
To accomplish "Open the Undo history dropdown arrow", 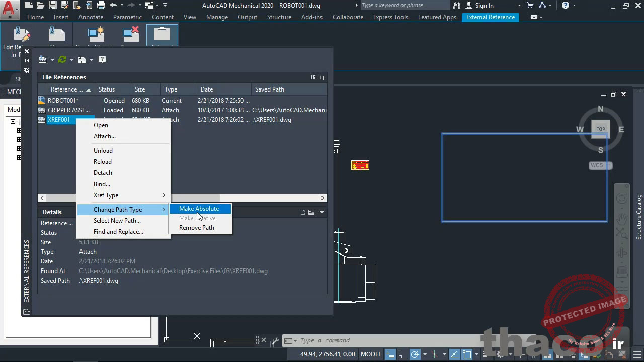I will point(122,6).
